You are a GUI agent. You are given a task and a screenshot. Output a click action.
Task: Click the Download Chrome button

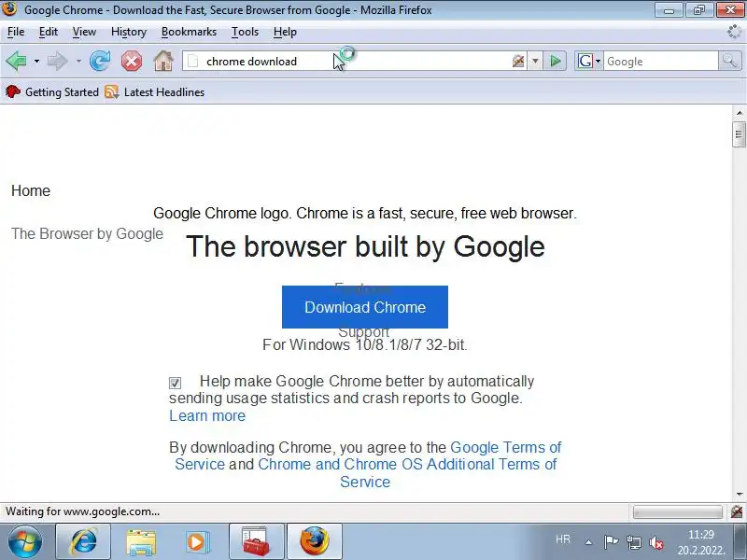coord(365,307)
